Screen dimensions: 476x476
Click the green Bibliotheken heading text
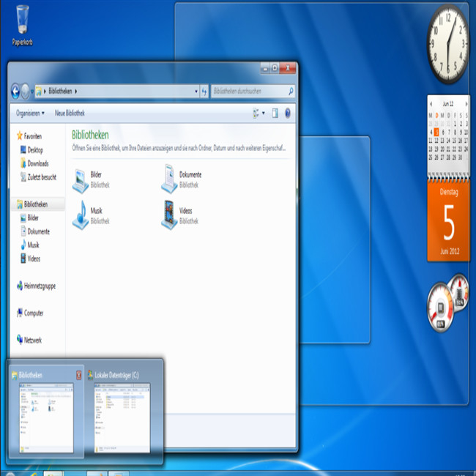pyautogui.click(x=90, y=135)
